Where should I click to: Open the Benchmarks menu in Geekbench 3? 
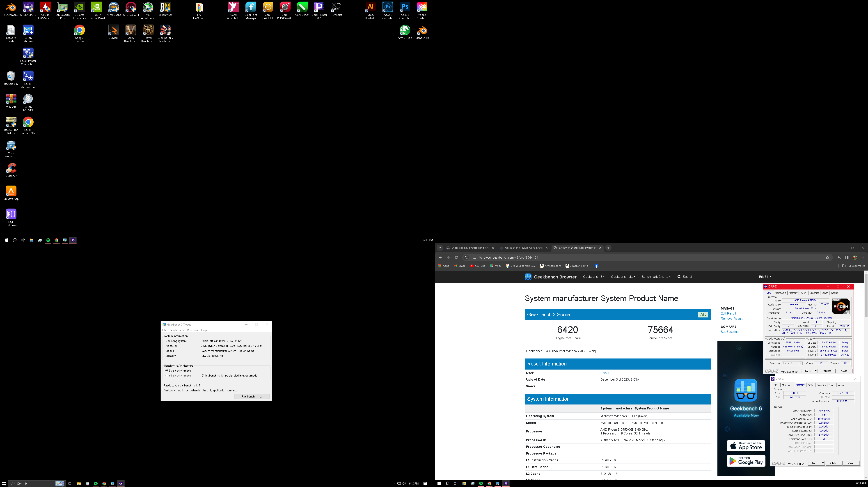[177, 330]
